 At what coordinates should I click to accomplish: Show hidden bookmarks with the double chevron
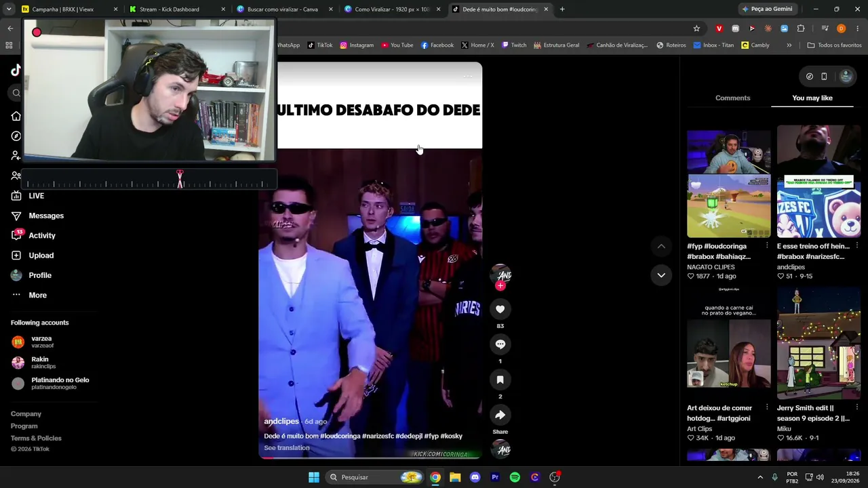click(789, 45)
